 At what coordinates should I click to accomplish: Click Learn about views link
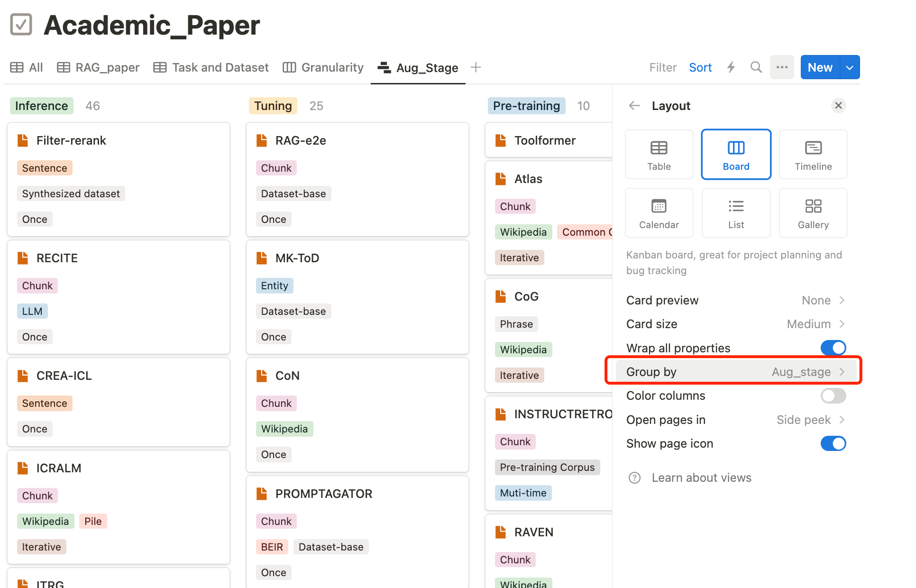pyautogui.click(x=702, y=477)
